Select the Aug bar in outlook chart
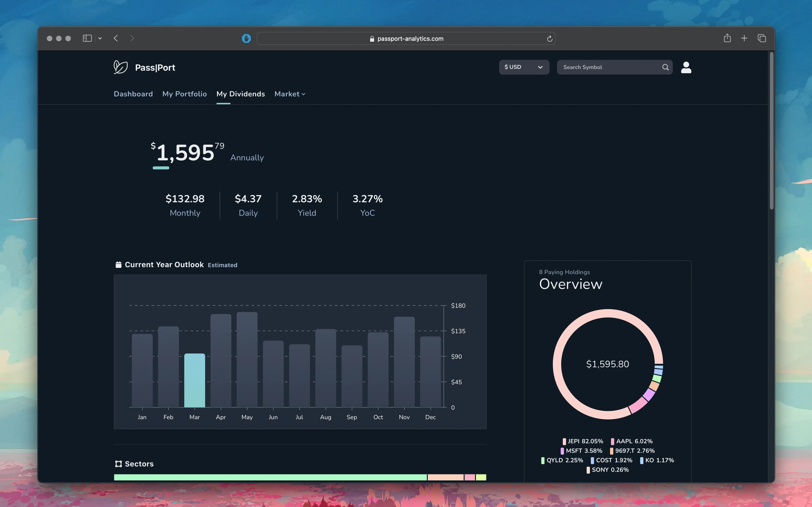This screenshot has width=812, height=507. (325, 368)
